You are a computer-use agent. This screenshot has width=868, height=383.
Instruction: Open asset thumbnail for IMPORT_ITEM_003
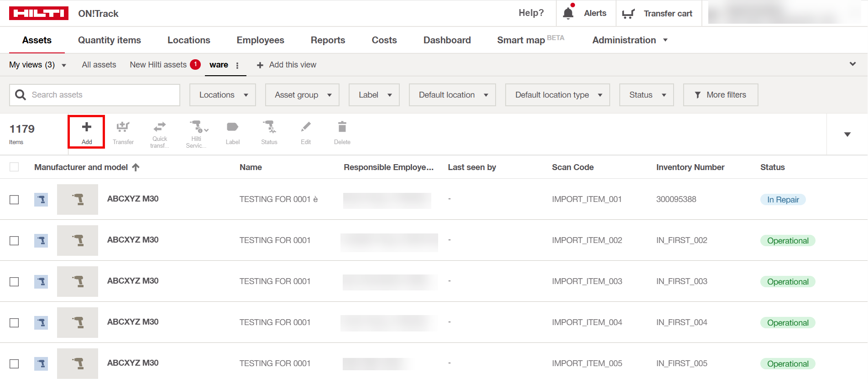click(x=78, y=281)
